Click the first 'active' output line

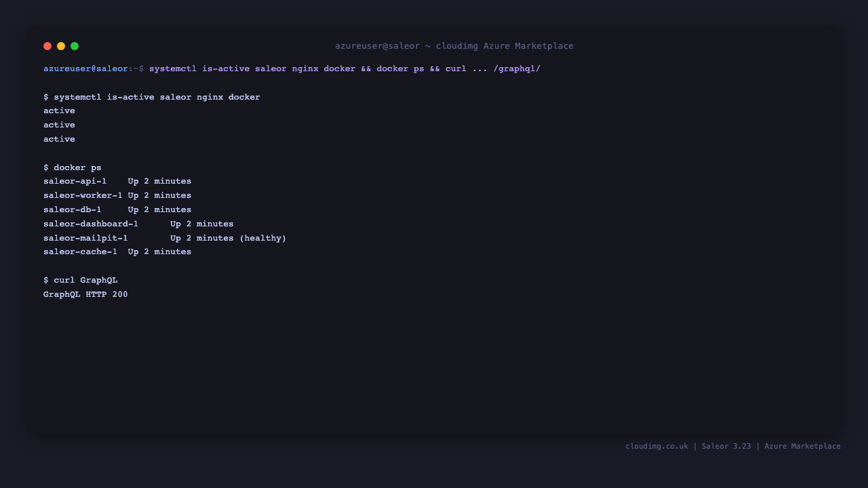coord(59,110)
